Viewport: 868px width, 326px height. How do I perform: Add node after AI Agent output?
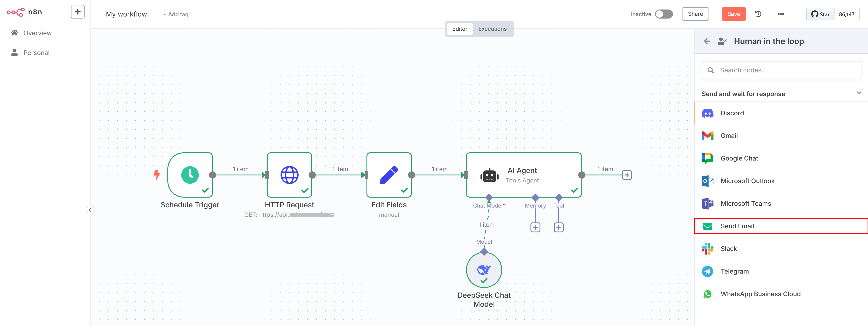626,175
